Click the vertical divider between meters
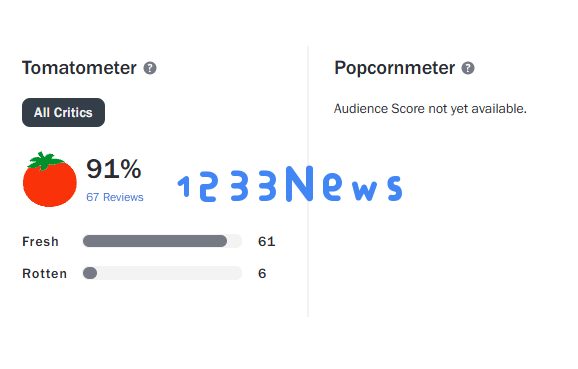Screen dimensions: 578x369 [308, 181]
